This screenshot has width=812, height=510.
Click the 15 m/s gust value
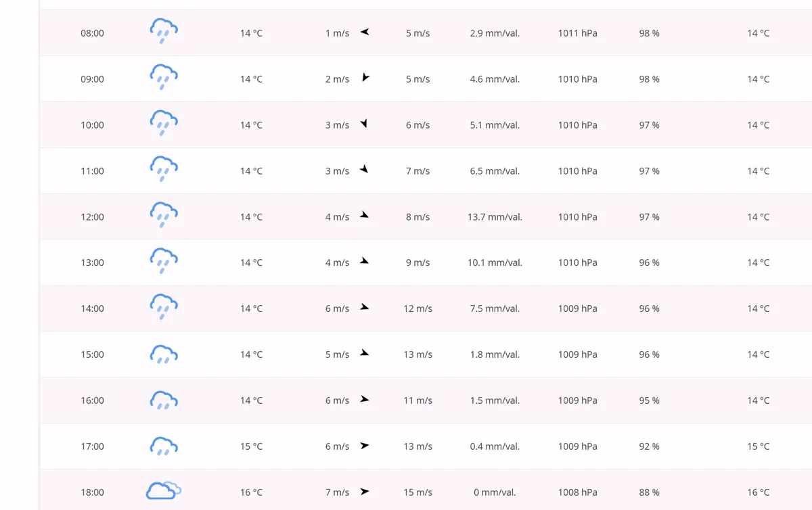point(418,492)
